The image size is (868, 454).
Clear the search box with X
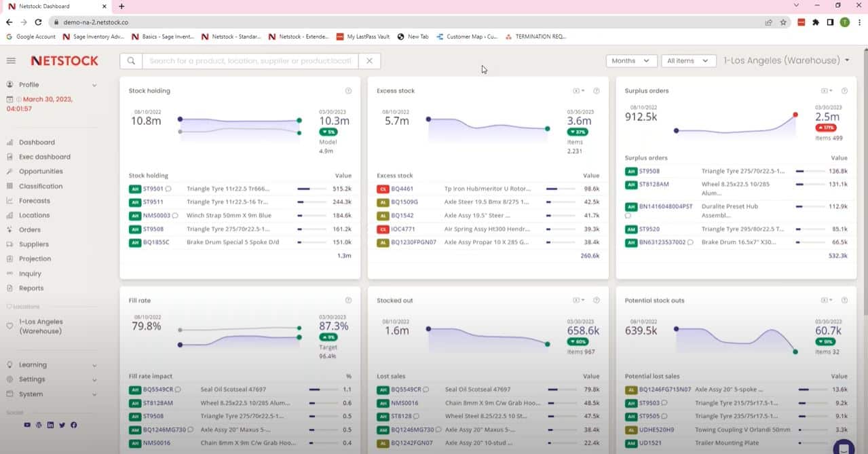pyautogui.click(x=369, y=60)
